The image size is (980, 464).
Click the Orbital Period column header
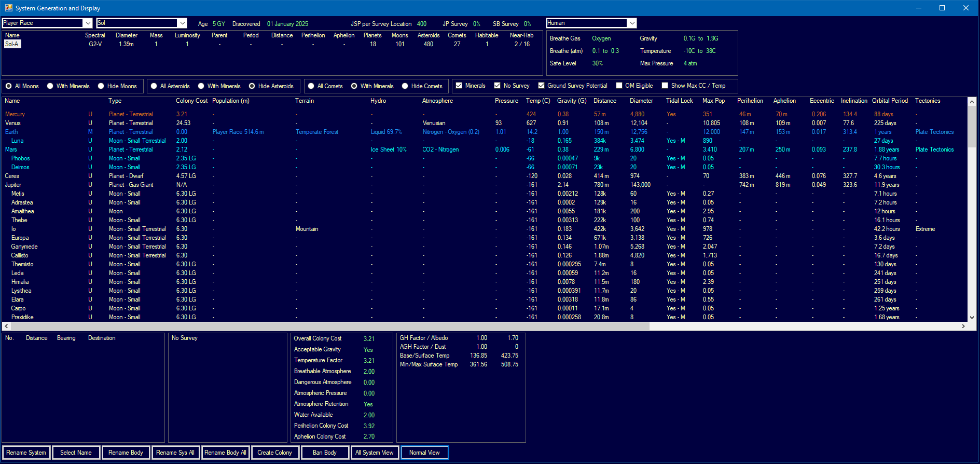coord(890,101)
